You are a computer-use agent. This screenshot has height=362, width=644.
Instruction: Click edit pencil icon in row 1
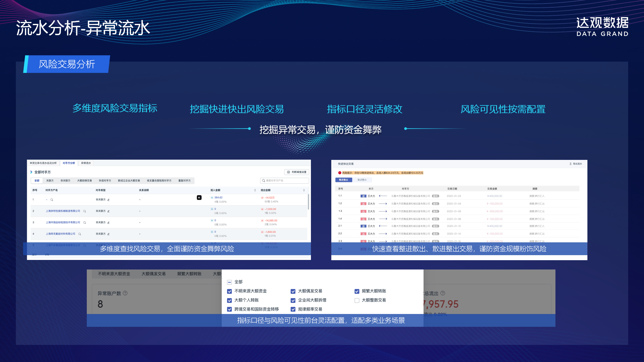(x=108, y=200)
